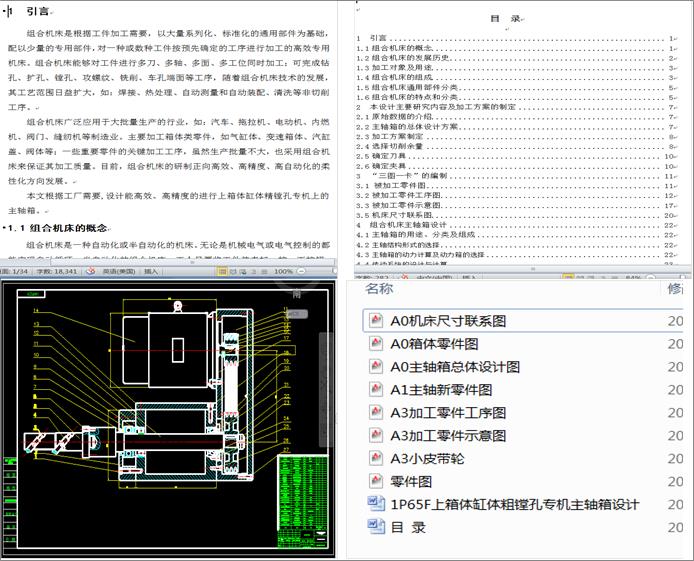Open TOC entry 3.3 被加工零件示意图
The image size is (694, 561).
coord(517,206)
